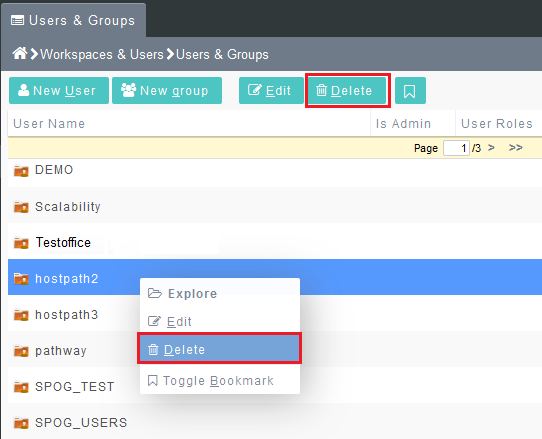
Task: Jump to last page arrows
Action: coord(515,148)
